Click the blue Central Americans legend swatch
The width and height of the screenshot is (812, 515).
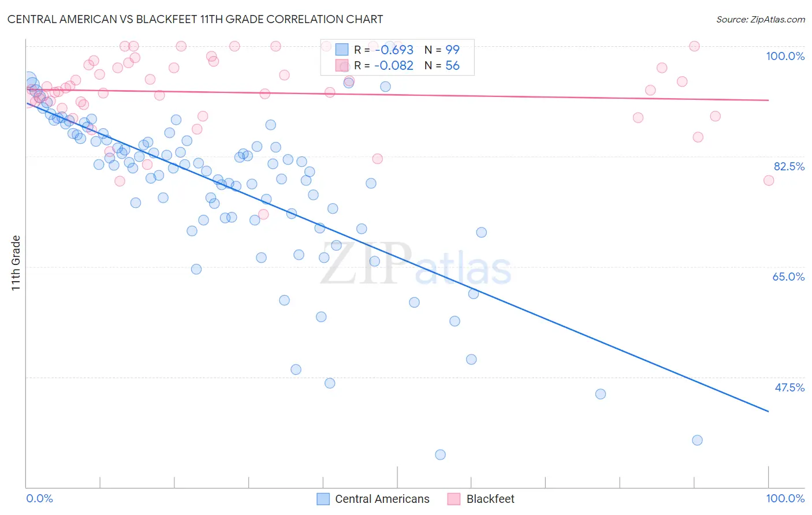[x=323, y=499]
